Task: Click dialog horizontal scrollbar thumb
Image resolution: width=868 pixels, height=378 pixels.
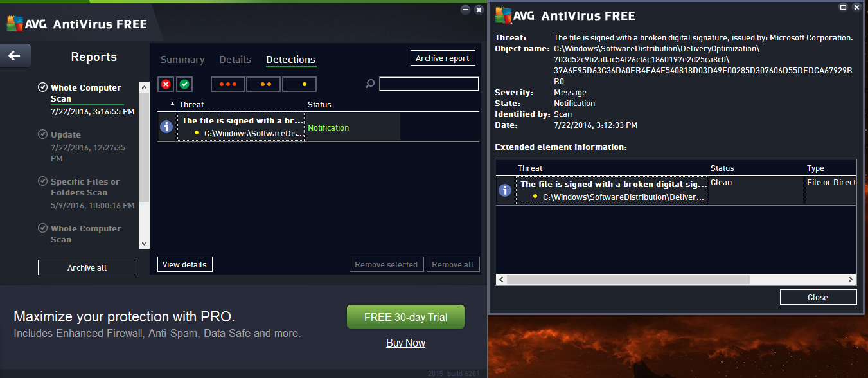Action: [628, 280]
